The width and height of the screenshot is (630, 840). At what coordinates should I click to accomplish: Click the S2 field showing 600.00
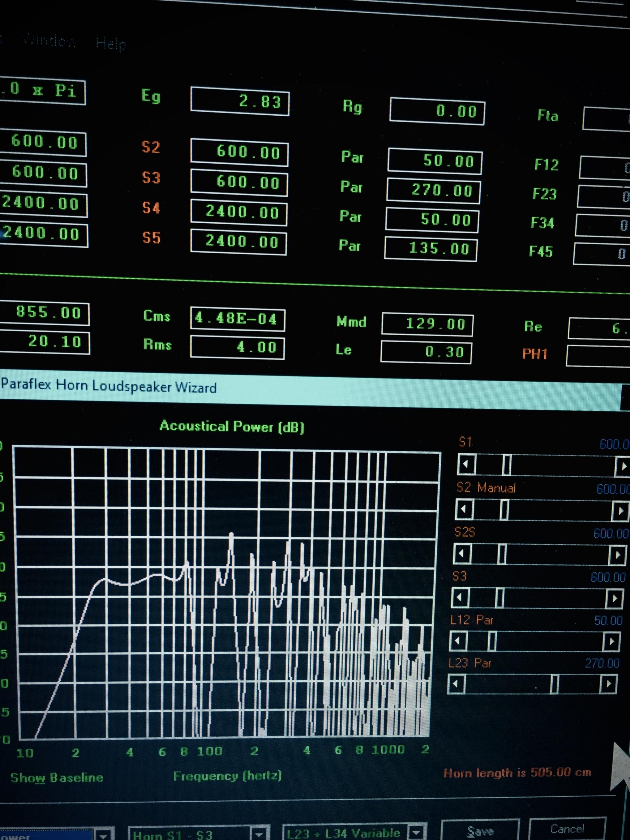coord(239,152)
